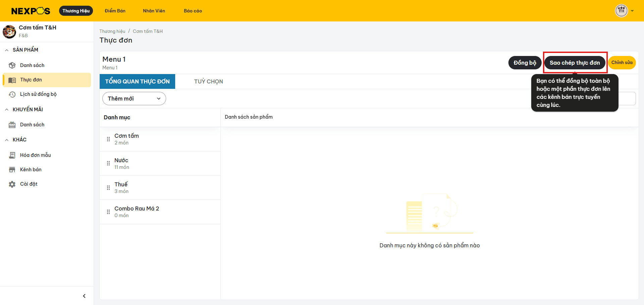Click the Cài đặt gear icon
The height and width of the screenshot is (305, 644).
(x=12, y=184)
